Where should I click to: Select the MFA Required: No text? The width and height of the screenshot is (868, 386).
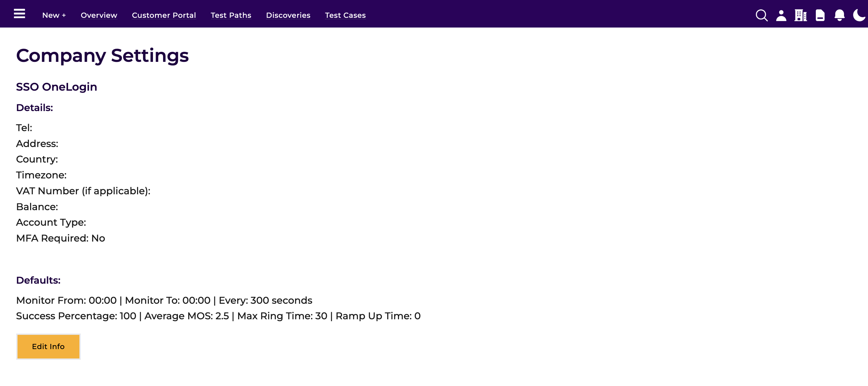pos(61,238)
